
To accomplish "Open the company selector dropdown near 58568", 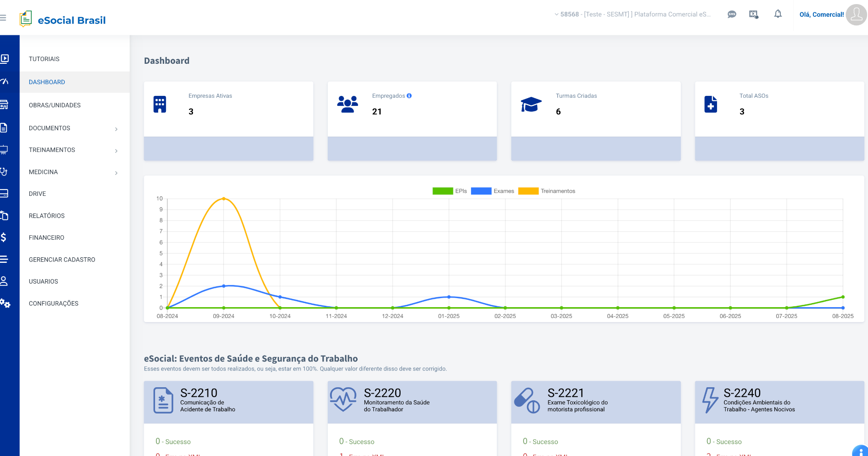I will 556,14.
